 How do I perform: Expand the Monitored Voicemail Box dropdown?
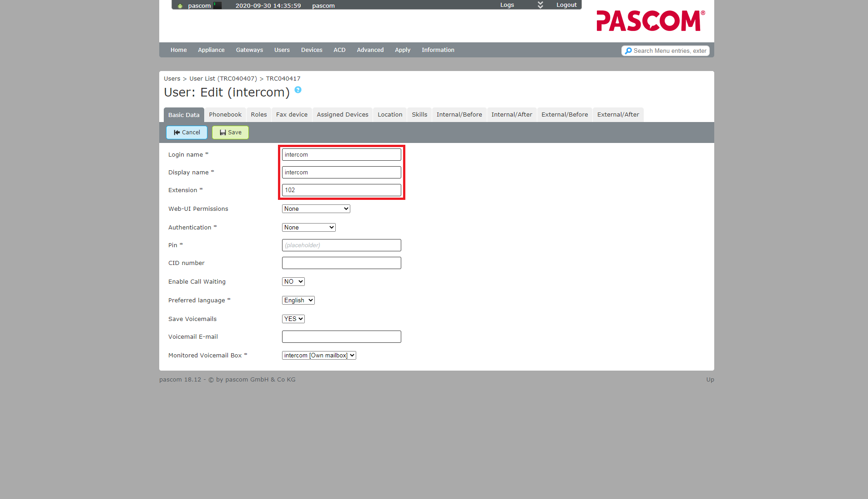(x=318, y=356)
